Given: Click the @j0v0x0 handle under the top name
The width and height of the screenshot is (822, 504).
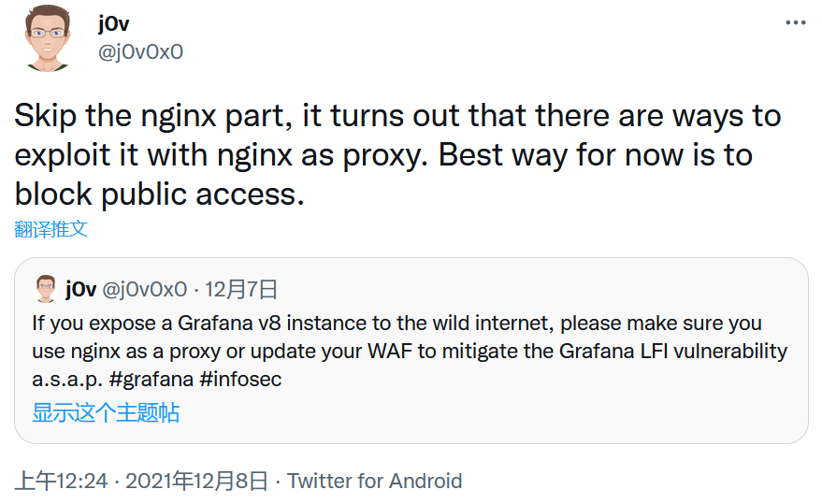Looking at the screenshot, I should click(x=140, y=51).
